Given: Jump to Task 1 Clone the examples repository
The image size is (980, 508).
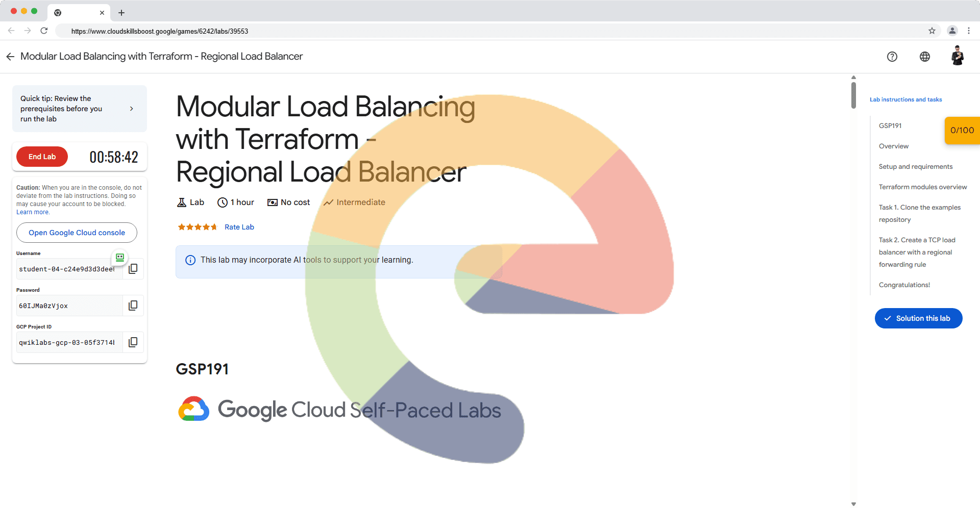Looking at the screenshot, I should click(x=920, y=213).
